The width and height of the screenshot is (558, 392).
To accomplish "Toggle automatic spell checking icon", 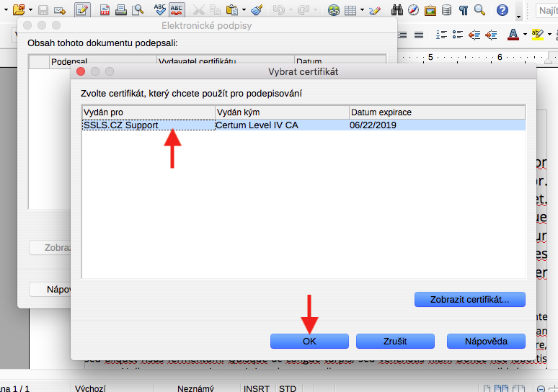I will 175,9.
